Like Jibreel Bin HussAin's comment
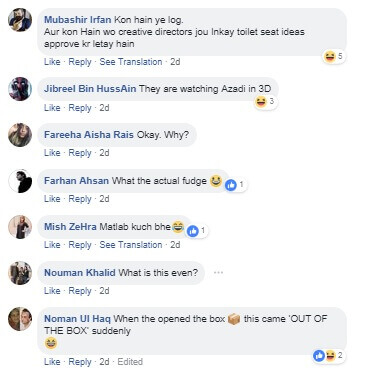 (x=52, y=108)
